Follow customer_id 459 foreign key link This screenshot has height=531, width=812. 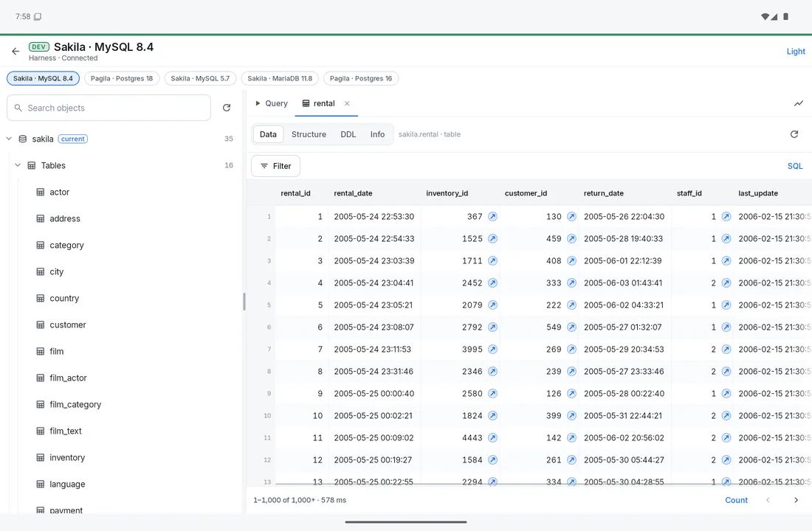pyautogui.click(x=571, y=239)
